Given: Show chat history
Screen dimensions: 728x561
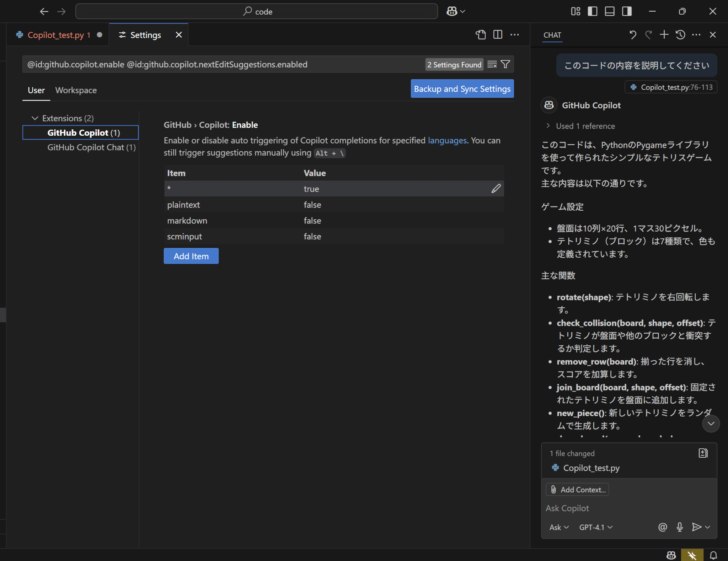Looking at the screenshot, I should pyautogui.click(x=680, y=34).
